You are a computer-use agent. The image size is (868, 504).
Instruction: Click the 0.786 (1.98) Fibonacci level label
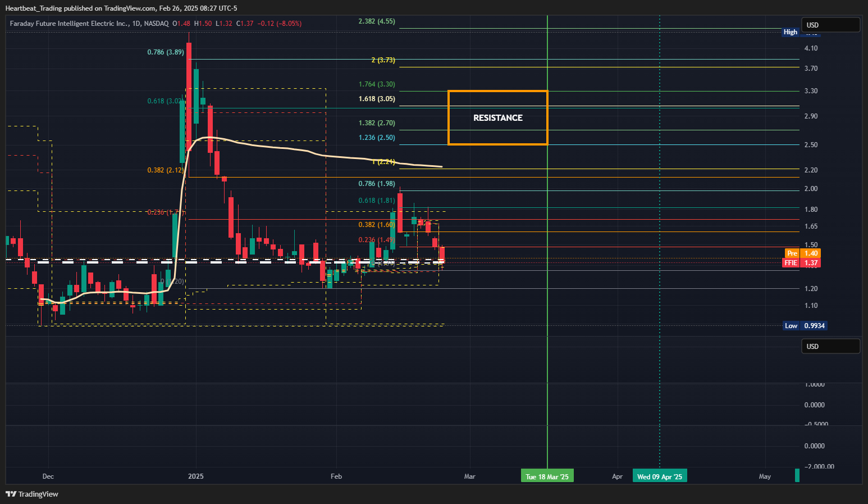pos(377,184)
